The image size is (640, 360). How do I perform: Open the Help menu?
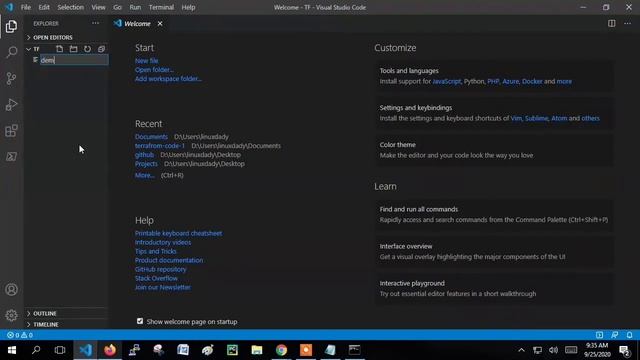188,7
